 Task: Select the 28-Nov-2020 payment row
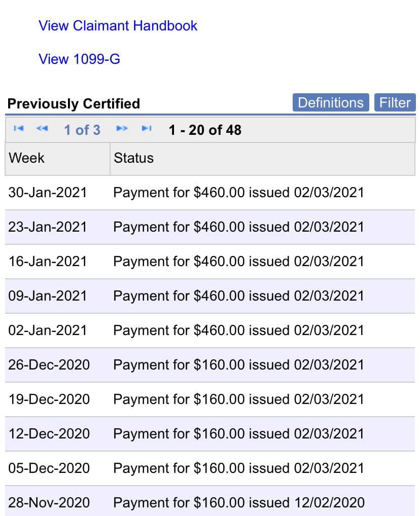tap(210, 501)
